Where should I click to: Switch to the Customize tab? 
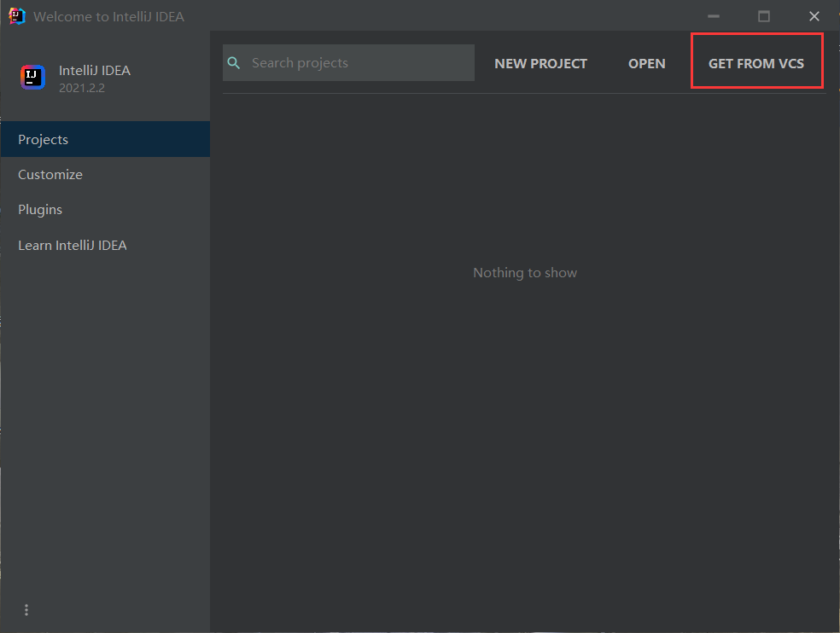[x=105, y=175]
